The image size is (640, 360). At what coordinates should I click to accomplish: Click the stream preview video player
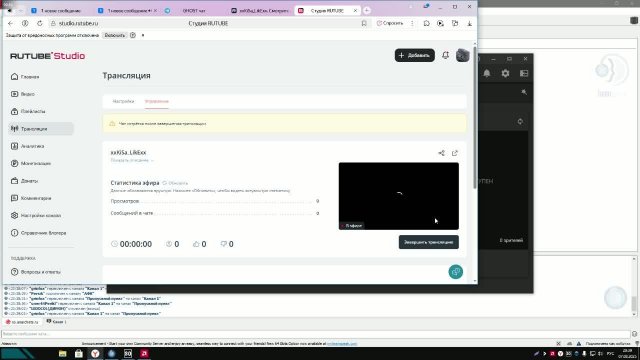pos(398,196)
